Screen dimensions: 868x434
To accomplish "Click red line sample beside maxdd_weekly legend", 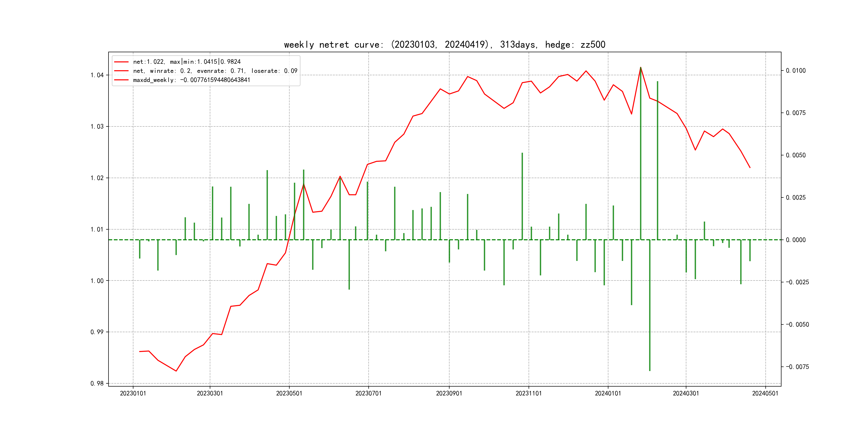I will pos(121,80).
